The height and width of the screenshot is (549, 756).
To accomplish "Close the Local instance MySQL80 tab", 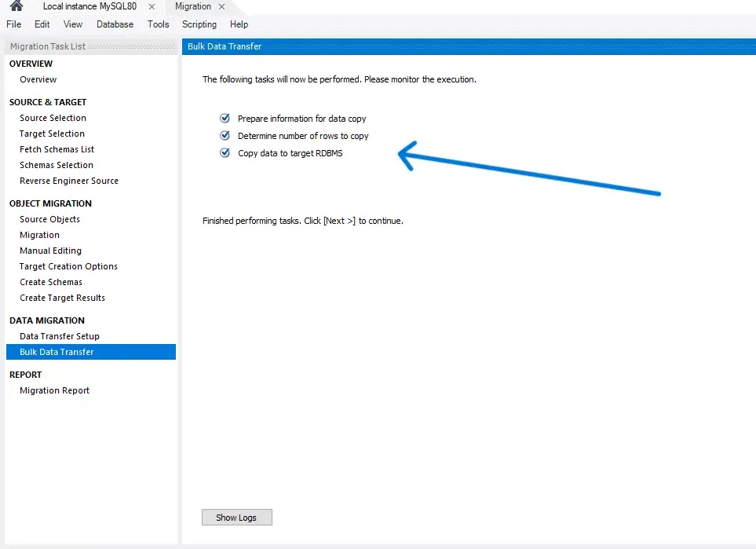I will coord(152,7).
